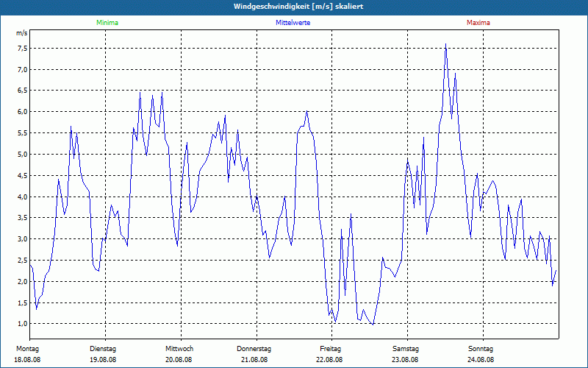Click the 1,5 y-axis value
This screenshot has width=588, height=368.
point(21,302)
